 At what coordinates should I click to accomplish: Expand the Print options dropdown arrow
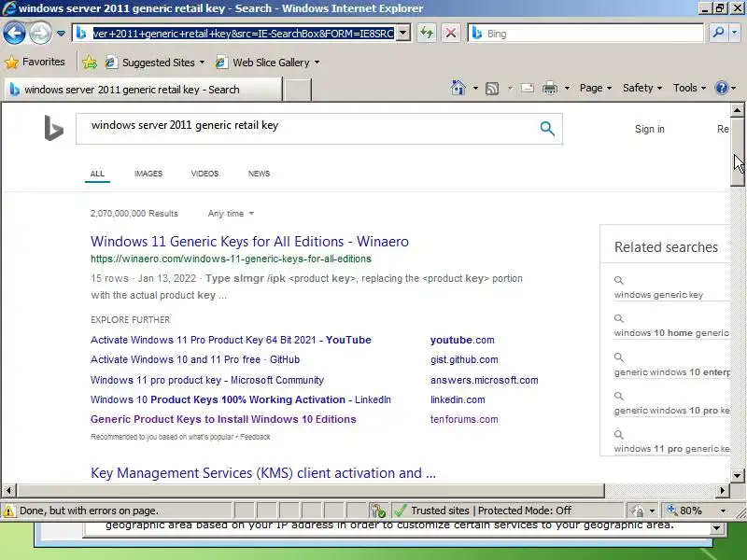point(567,88)
